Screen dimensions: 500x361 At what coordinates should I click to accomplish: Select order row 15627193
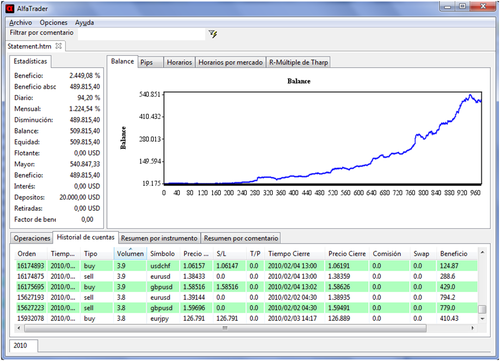pos(246,297)
